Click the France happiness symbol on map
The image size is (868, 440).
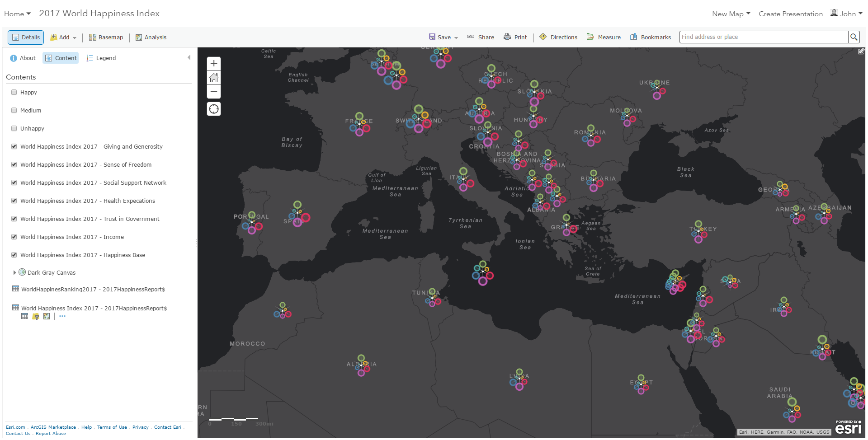[x=360, y=124]
